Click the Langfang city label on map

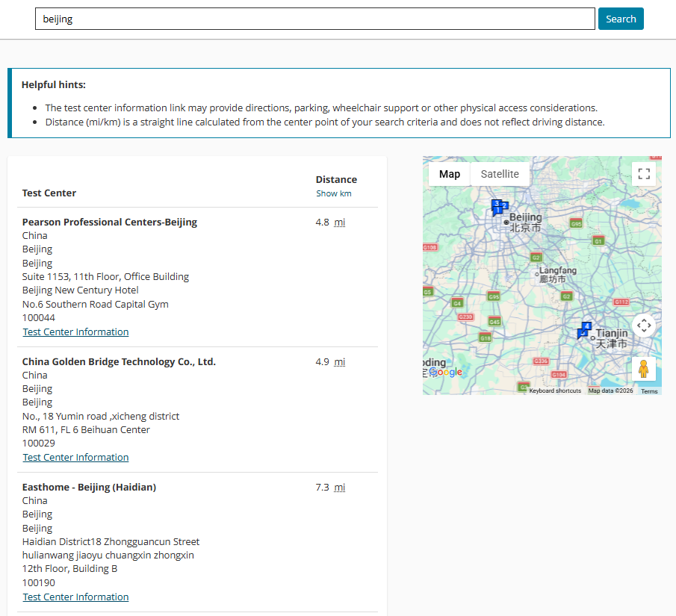coord(558,275)
